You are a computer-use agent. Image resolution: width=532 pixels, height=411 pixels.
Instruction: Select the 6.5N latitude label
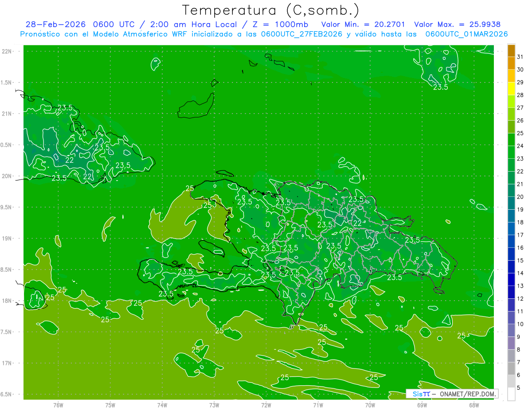(7, 394)
